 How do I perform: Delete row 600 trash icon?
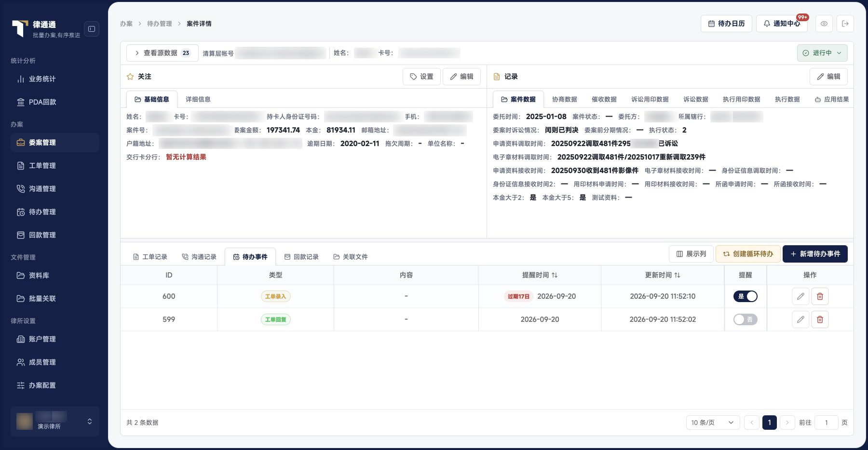pyautogui.click(x=820, y=296)
